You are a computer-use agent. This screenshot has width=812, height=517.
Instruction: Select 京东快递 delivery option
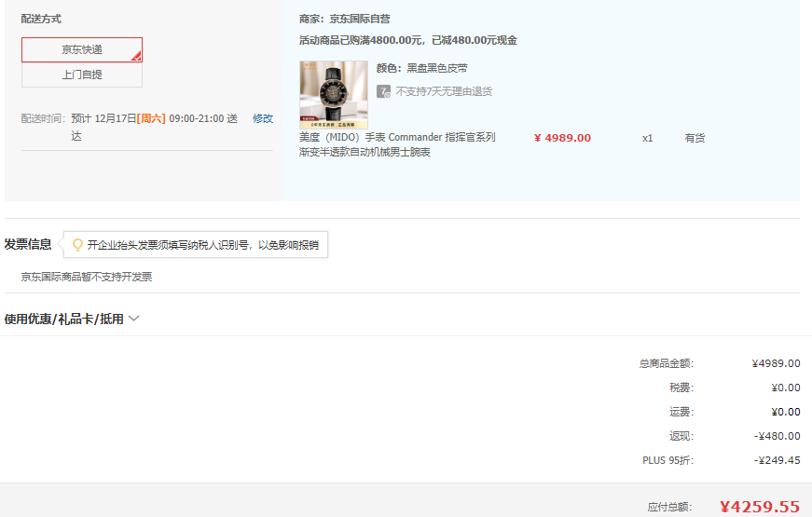coord(82,49)
